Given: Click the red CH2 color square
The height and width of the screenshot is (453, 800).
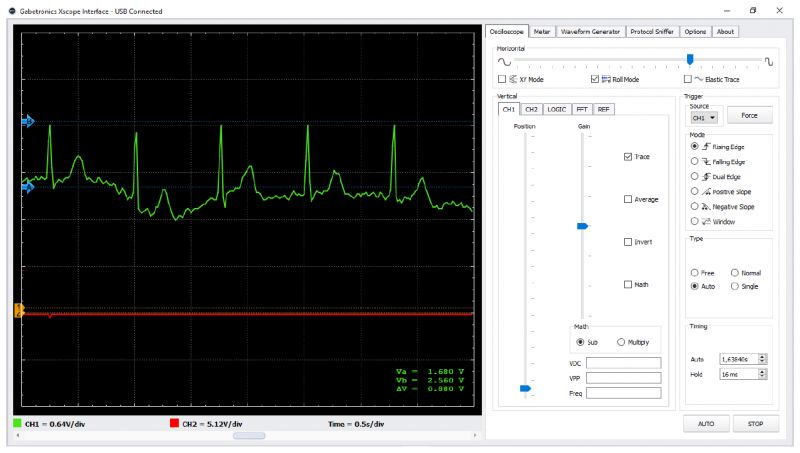Looking at the screenshot, I should [174, 423].
